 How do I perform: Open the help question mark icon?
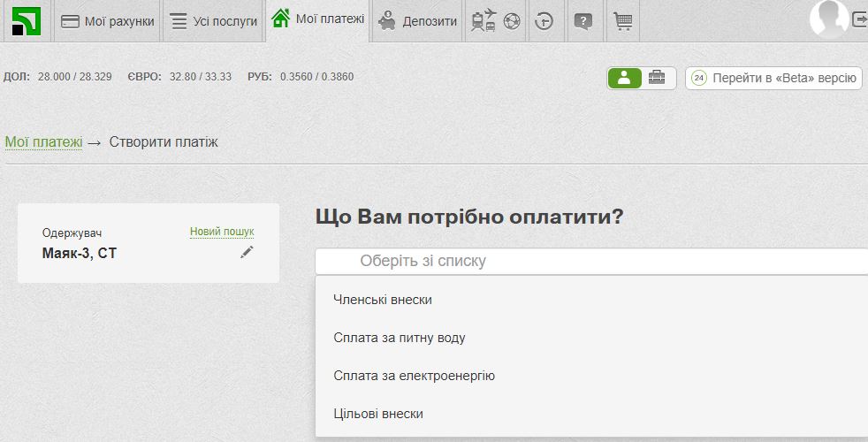[x=582, y=21]
